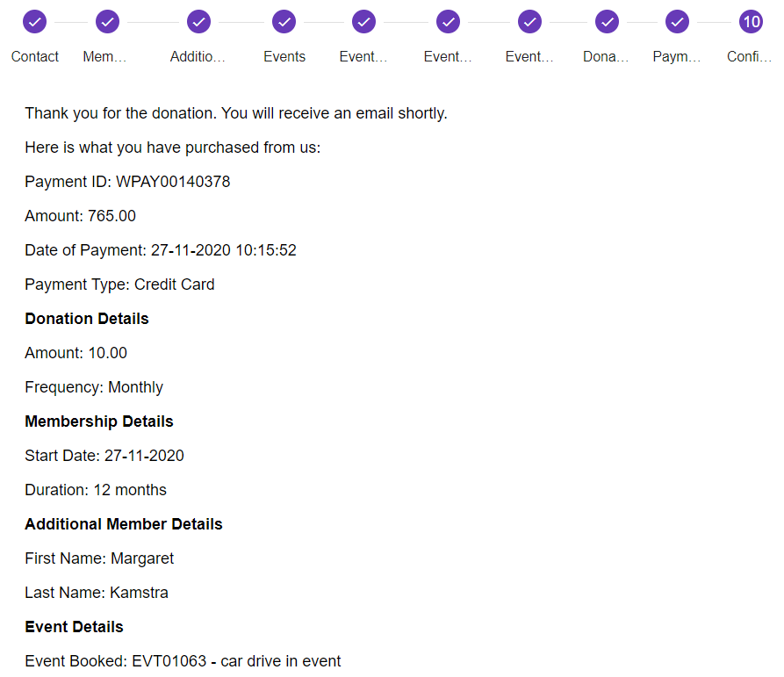This screenshot has height=677, width=784.
Task: Click the Additional Member Details heading
Action: (x=123, y=524)
